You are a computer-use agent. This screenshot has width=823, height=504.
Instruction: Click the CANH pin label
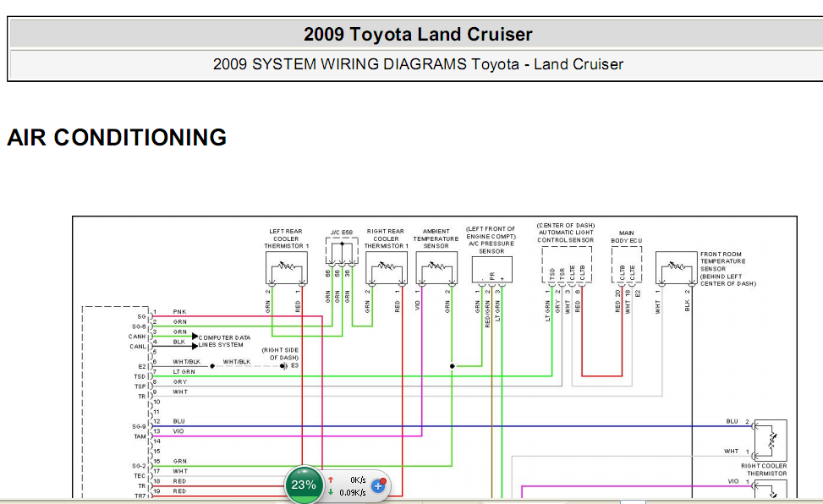[136, 337]
